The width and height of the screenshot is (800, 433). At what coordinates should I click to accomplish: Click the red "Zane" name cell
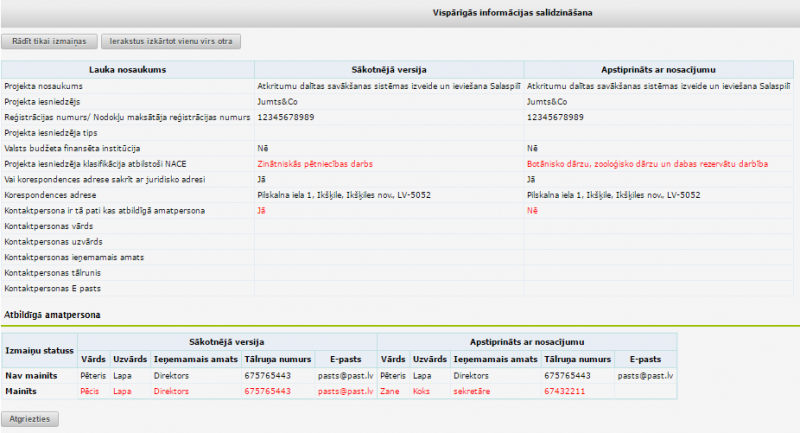tap(390, 392)
